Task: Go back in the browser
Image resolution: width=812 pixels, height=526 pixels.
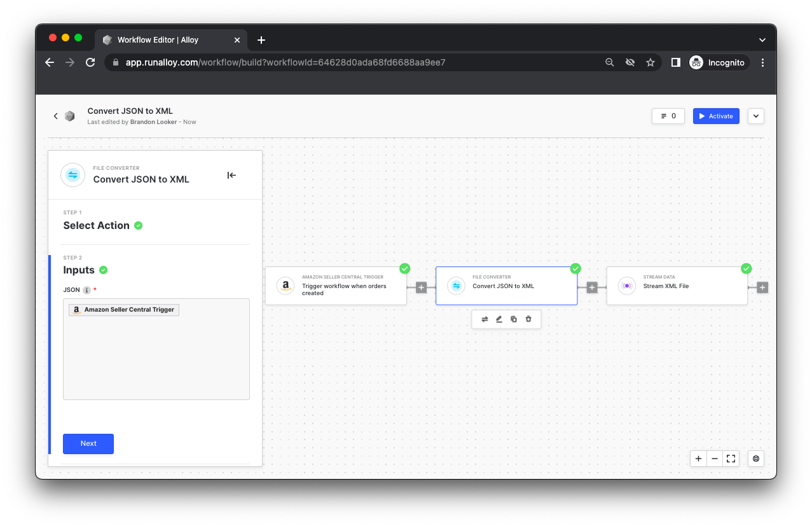Action: (x=50, y=62)
